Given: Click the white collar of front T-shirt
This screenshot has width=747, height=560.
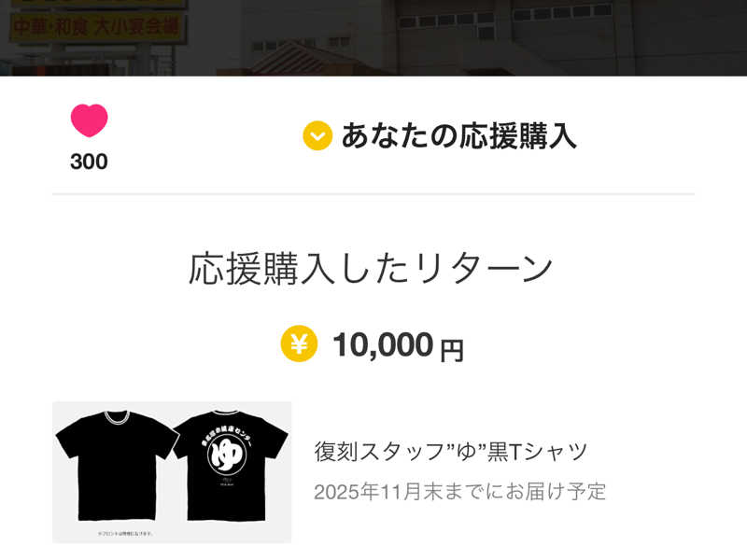Looking at the screenshot, I should [115, 417].
